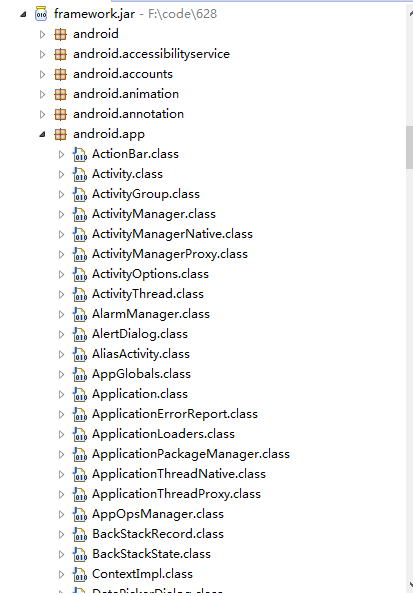Expand the ActivityManager.class node arrow
This screenshot has height=596, width=413.
pyautogui.click(x=61, y=214)
